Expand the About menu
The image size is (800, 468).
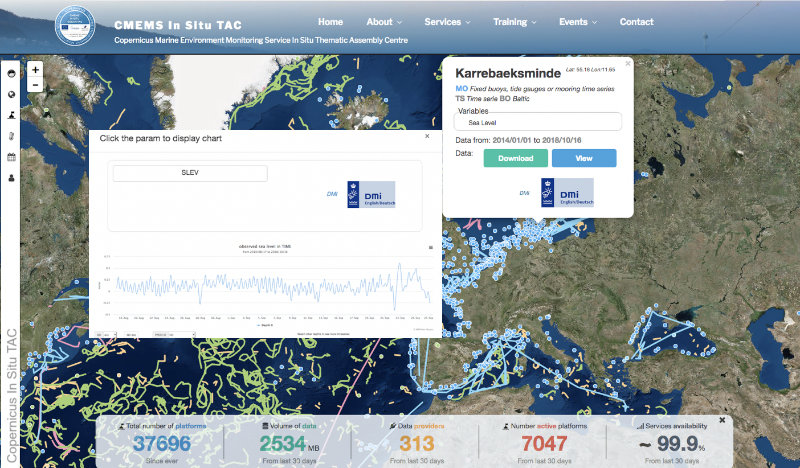click(x=384, y=22)
